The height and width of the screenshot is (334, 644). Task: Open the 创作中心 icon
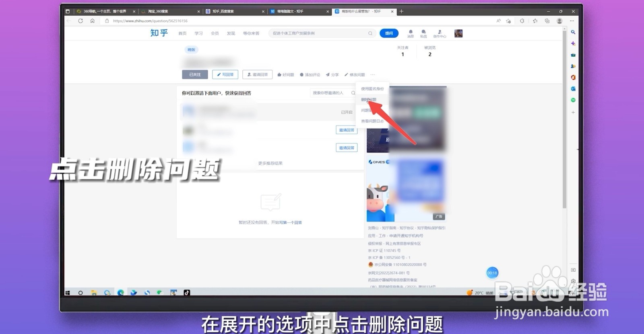(x=440, y=33)
